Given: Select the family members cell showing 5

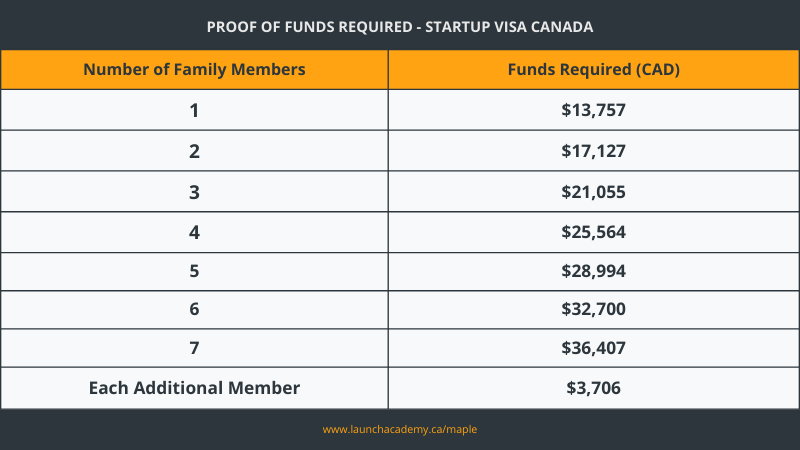Looking at the screenshot, I should [x=194, y=271].
